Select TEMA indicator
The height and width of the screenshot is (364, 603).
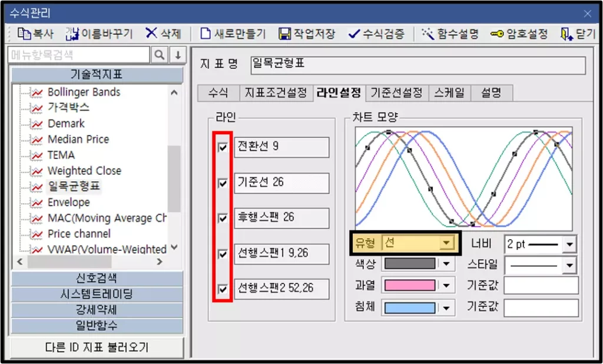pos(61,155)
